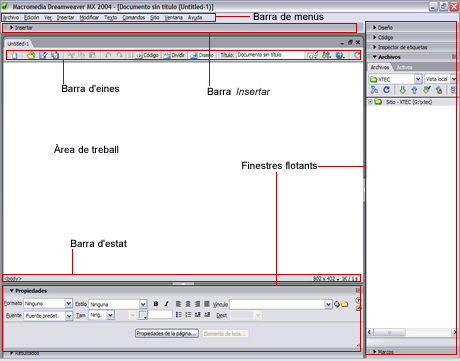460x361 pixels.
Task: Click the point-to-file icon beside Vínculo
Action: pos(337,304)
